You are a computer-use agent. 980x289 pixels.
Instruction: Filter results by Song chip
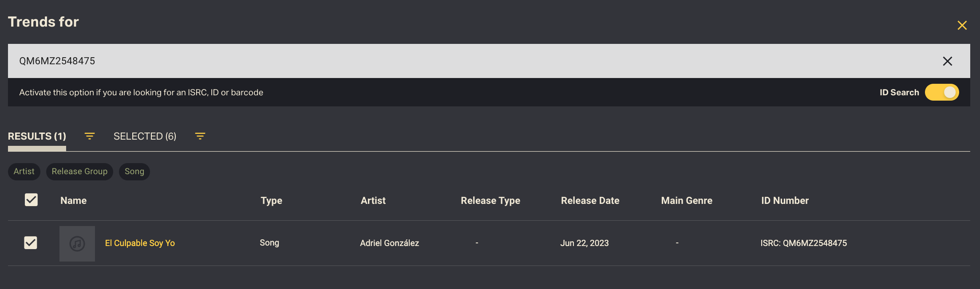click(134, 172)
